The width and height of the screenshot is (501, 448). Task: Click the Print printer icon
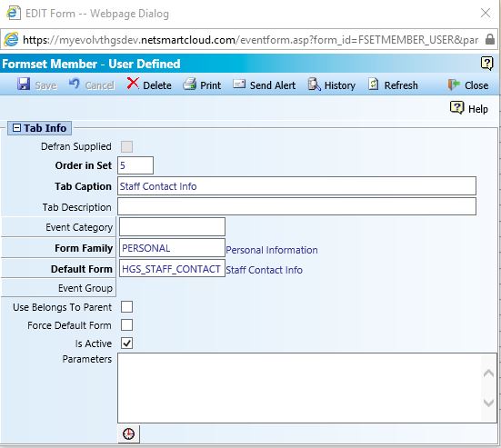(x=189, y=85)
